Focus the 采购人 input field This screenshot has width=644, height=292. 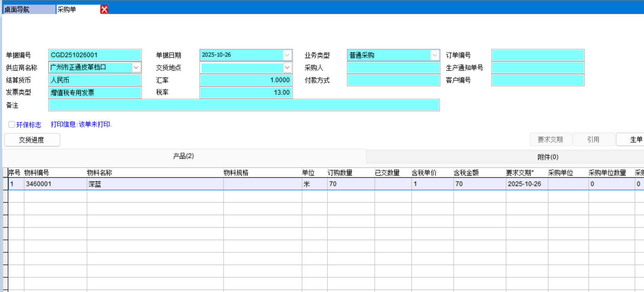[x=393, y=68]
